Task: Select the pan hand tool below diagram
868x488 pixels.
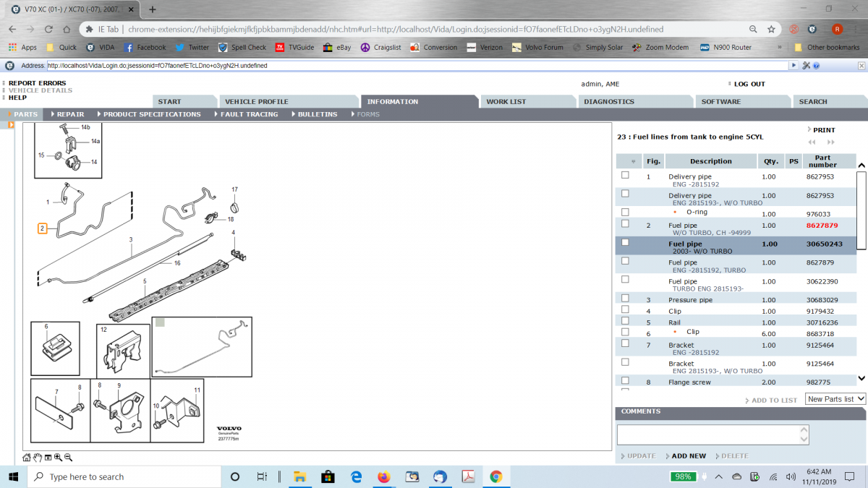Action: click(x=38, y=458)
